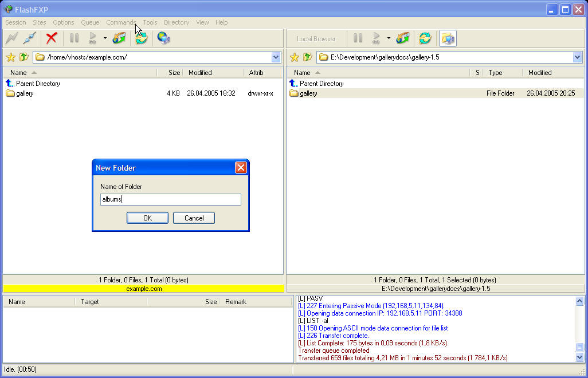Click OK in the New Folder dialog
This screenshot has height=378, width=588.
pyautogui.click(x=147, y=218)
